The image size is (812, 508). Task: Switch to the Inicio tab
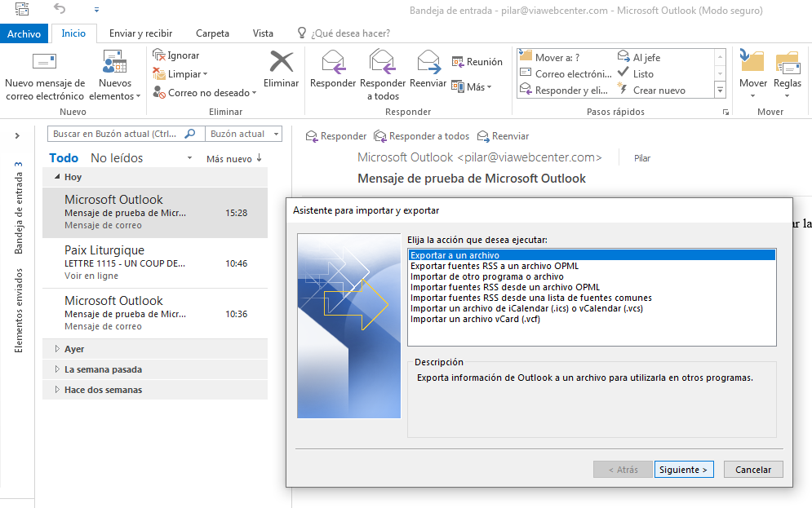pos(73,33)
